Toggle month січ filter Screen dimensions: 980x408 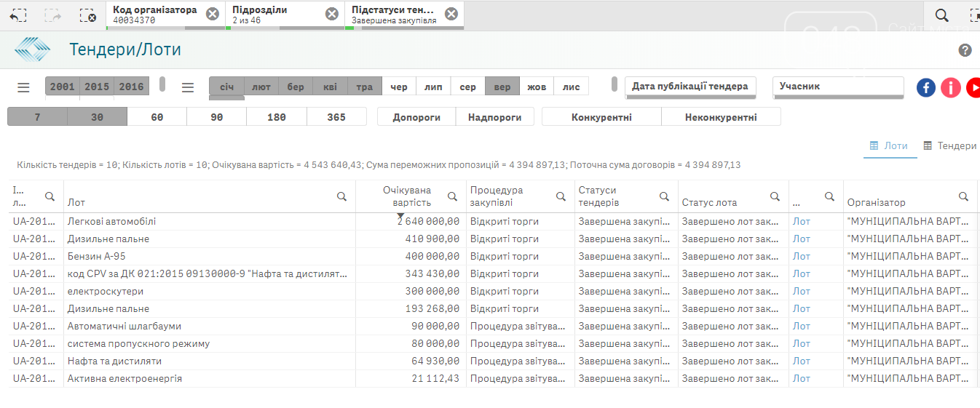point(226,87)
